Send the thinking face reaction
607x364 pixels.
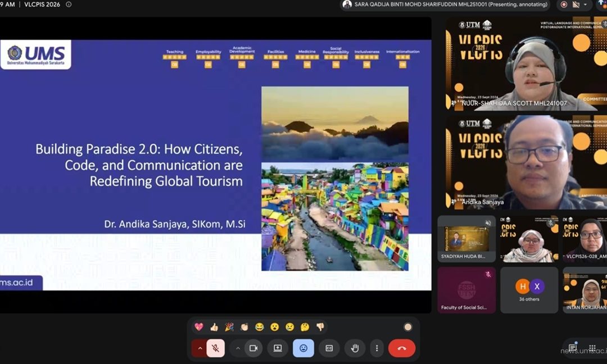305,327
